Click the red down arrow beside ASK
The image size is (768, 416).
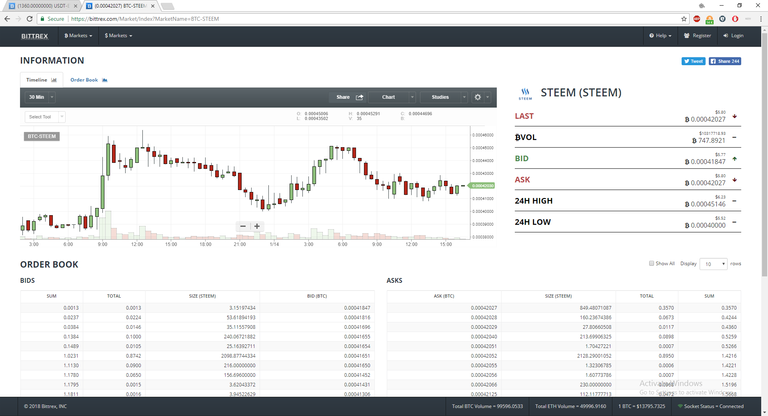point(734,180)
